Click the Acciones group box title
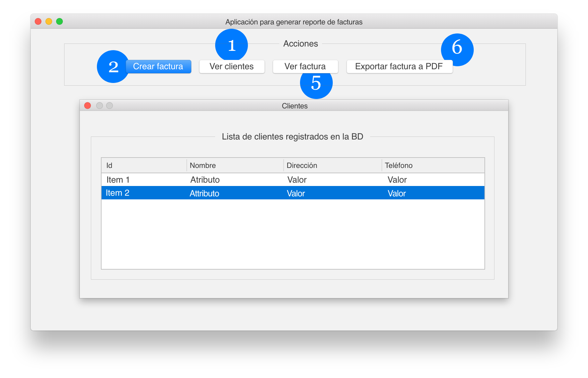The image size is (588, 378). click(x=300, y=43)
